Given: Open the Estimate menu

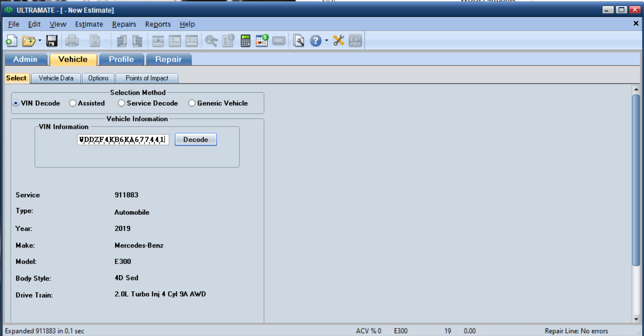Looking at the screenshot, I should click(89, 24).
